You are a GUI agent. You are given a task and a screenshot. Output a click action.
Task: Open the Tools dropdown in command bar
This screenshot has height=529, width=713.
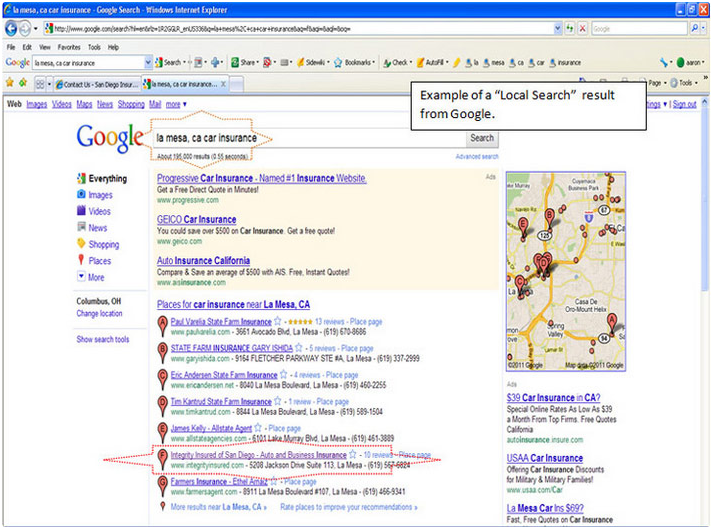point(684,83)
